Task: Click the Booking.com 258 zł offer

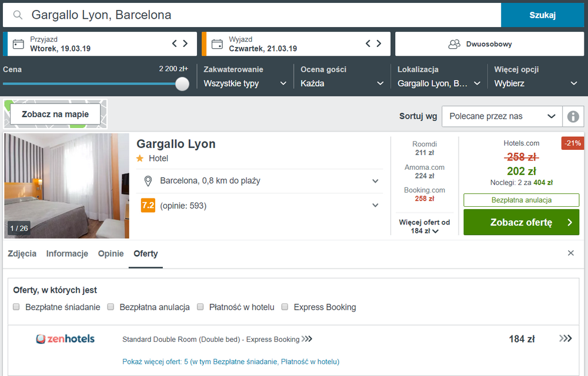Action: 425,194
